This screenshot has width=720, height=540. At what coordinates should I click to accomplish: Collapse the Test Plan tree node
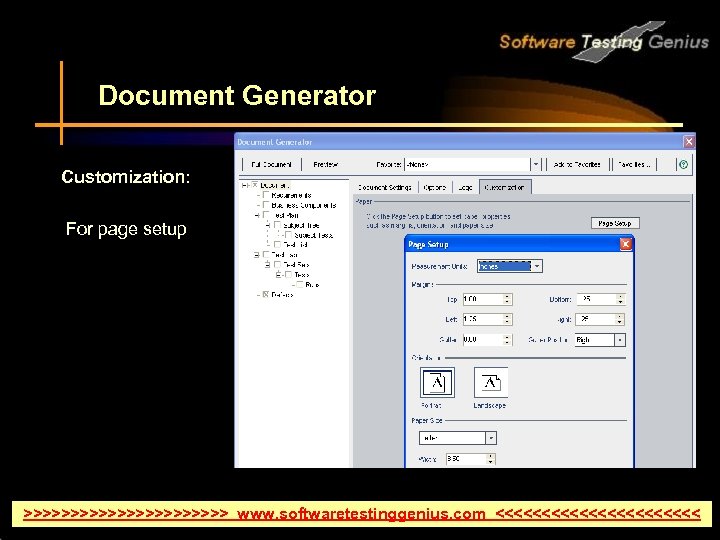click(x=257, y=215)
